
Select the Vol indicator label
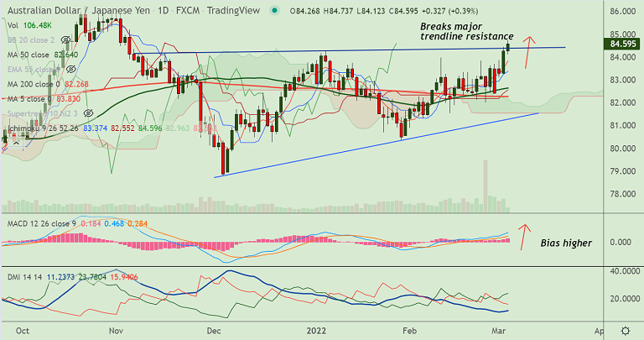(x=13, y=25)
